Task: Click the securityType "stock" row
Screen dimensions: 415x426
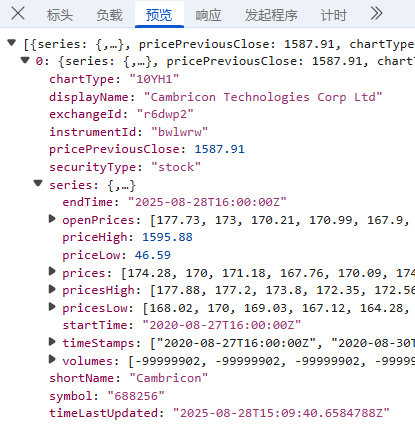Action: [125, 167]
